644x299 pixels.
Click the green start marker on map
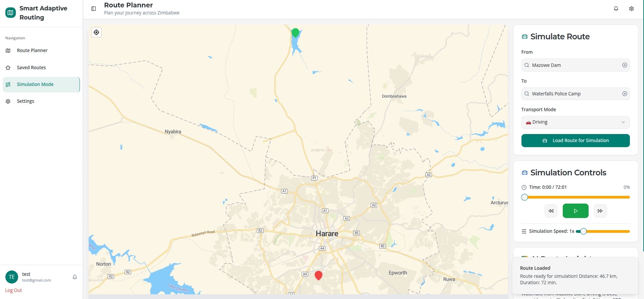click(x=295, y=33)
